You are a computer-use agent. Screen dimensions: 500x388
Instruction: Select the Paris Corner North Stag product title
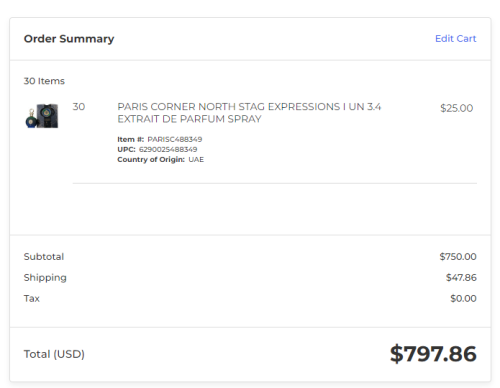click(x=249, y=113)
